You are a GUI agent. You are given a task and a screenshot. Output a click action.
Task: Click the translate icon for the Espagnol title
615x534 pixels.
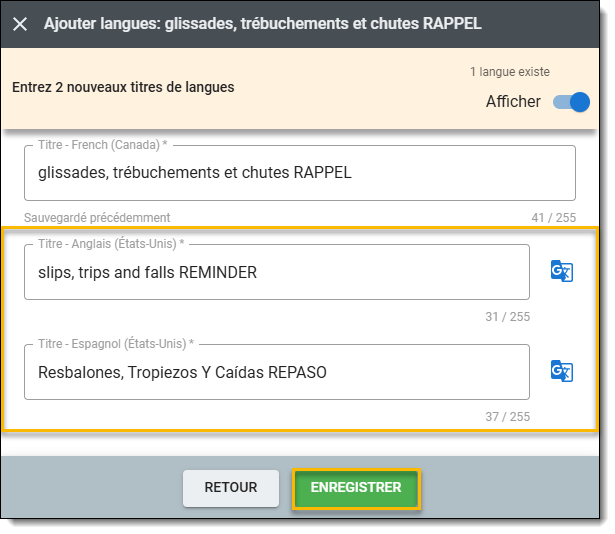point(562,371)
